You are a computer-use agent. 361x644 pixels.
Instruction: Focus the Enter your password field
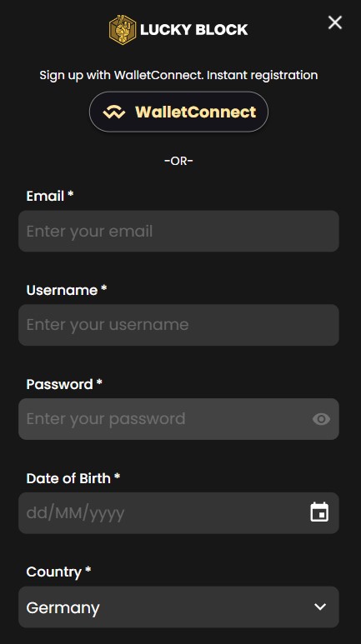[179, 419]
